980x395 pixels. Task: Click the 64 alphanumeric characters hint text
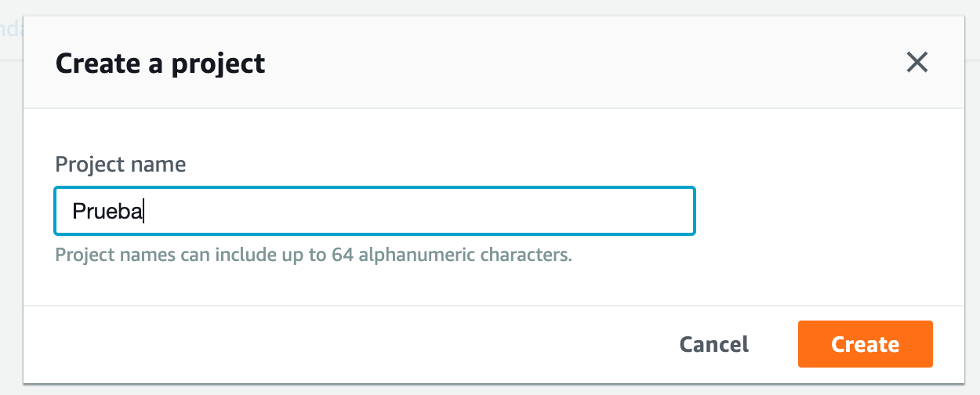tap(314, 255)
